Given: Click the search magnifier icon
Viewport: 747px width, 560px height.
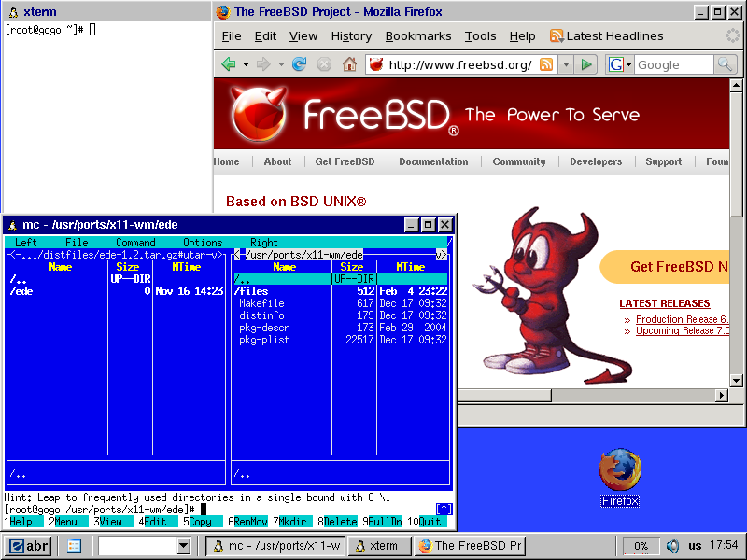Looking at the screenshot, I should [726, 64].
